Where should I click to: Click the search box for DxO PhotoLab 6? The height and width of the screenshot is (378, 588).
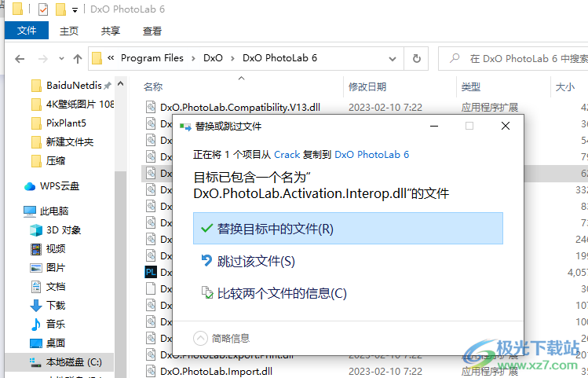[x=513, y=59]
